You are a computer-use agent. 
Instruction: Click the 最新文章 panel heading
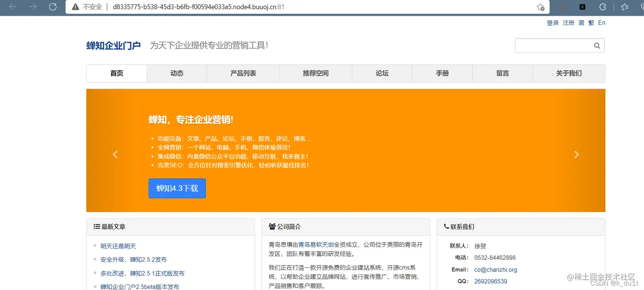tap(113, 227)
